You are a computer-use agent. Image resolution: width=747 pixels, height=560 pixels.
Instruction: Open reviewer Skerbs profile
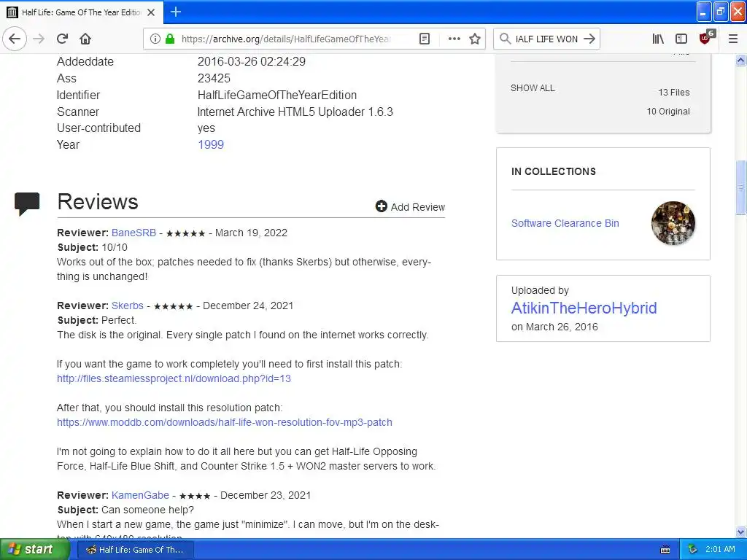[128, 306]
